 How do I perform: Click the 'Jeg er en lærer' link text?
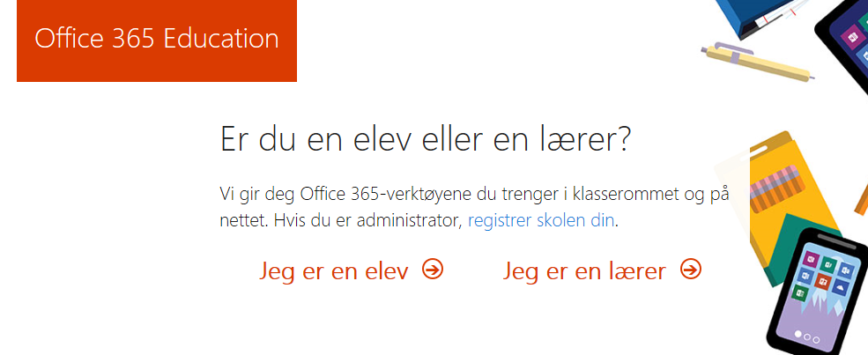coord(584,271)
